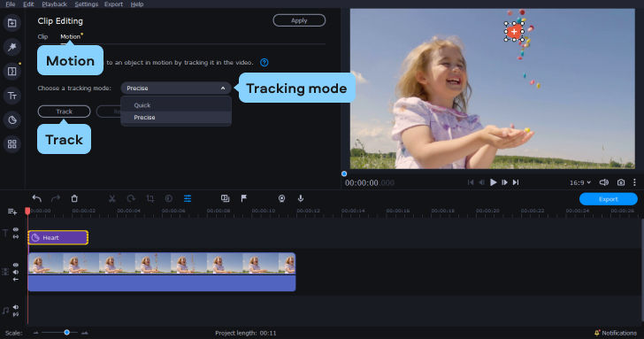644x339 pixels.
Task: Open the Edit menu
Action: [x=28, y=4]
